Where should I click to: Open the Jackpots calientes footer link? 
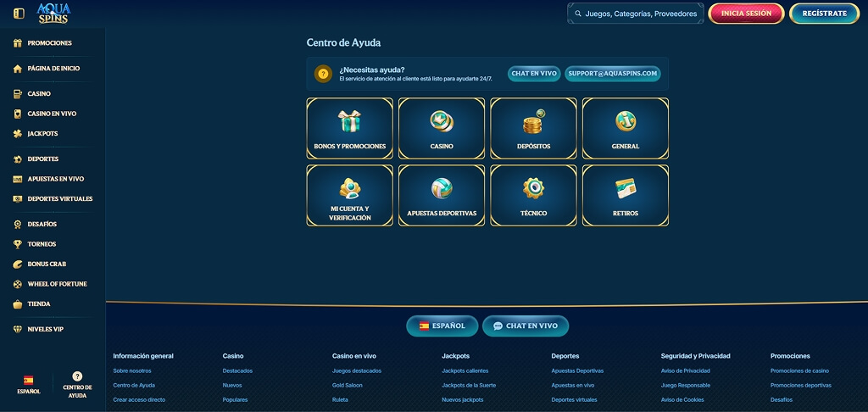tap(465, 371)
